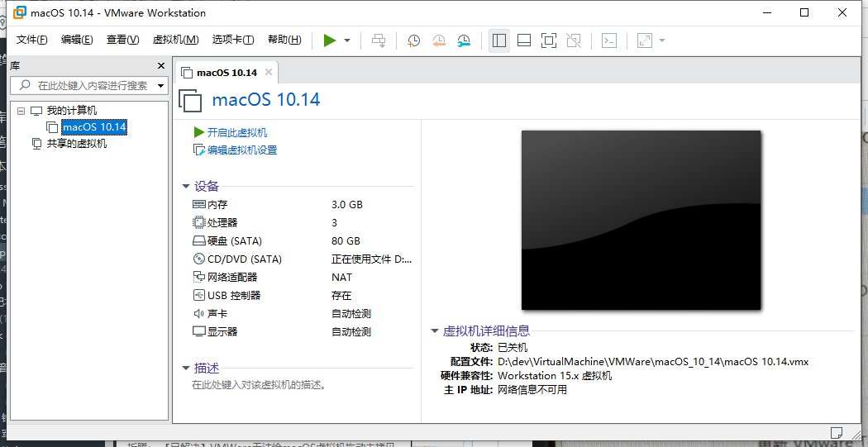This screenshot has height=447, width=868.
Task: Click the 3.0 GB memory value
Action: [x=347, y=205]
